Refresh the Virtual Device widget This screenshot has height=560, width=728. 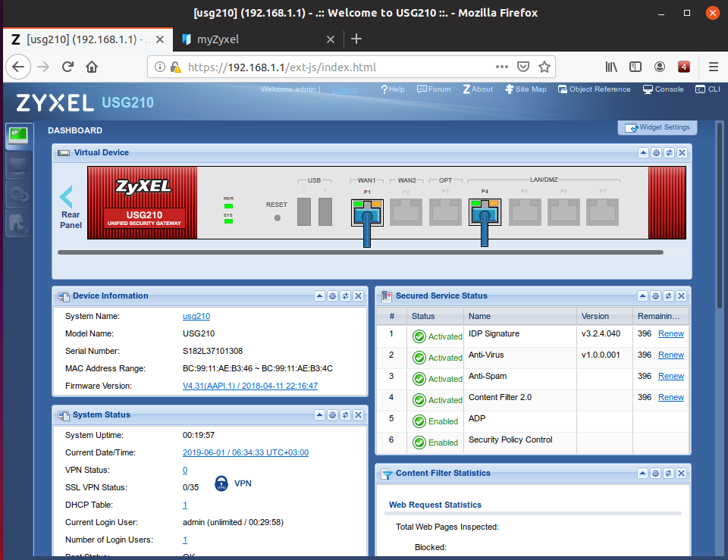(x=669, y=152)
